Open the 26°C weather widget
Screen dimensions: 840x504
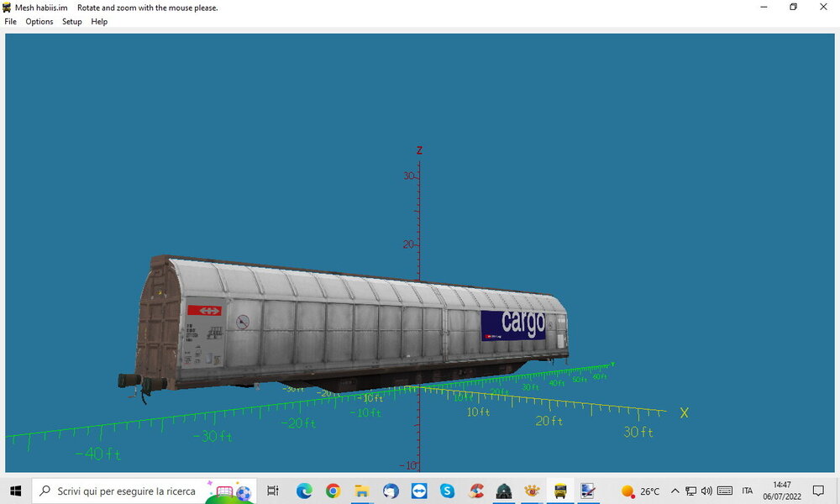[640, 491]
